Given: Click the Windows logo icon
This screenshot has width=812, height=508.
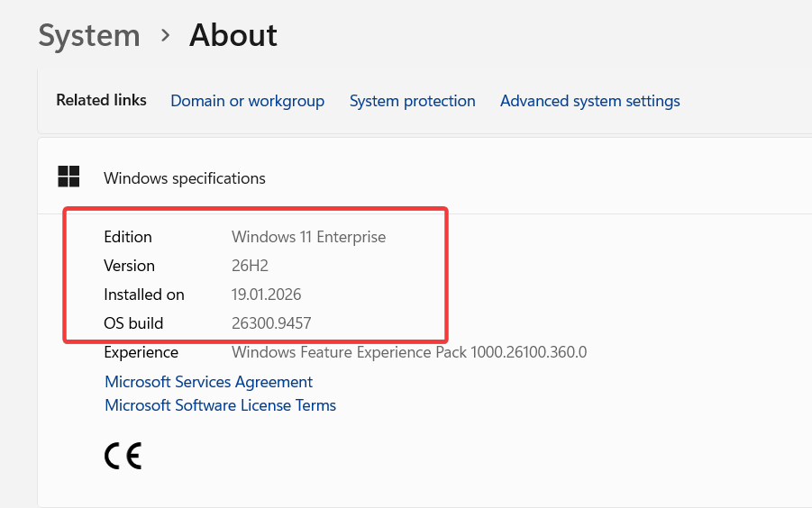Looking at the screenshot, I should [68, 177].
